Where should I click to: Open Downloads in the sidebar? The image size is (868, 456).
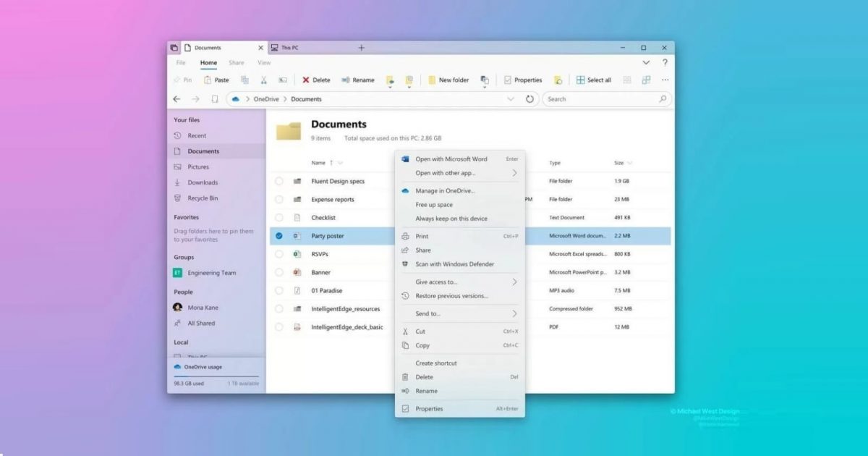pyautogui.click(x=203, y=182)
